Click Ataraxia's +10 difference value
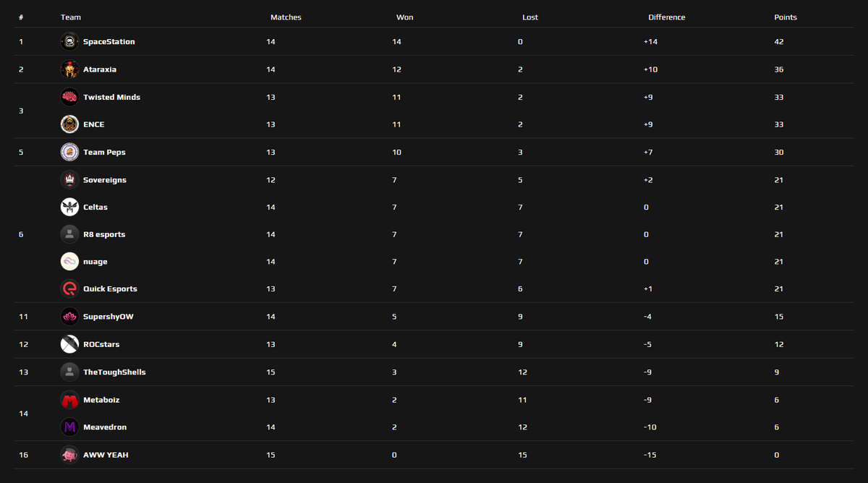868x483 pixels. tap(650, 69)
